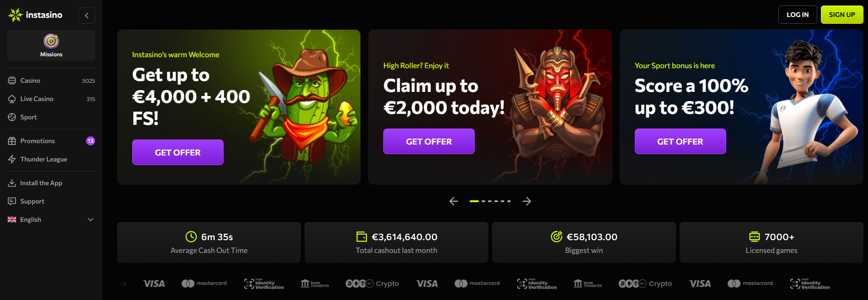
Task: Get the €4,000 welcome offer
Action: click(x=178, y=152)
